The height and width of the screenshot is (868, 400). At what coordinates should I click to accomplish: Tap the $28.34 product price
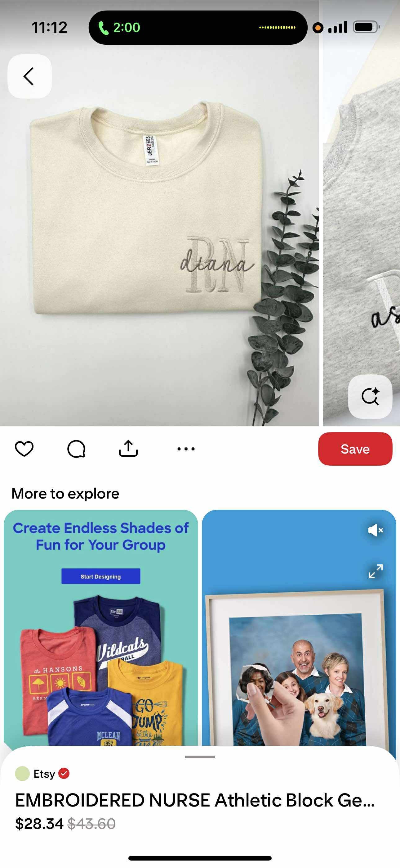pos(39,824)
